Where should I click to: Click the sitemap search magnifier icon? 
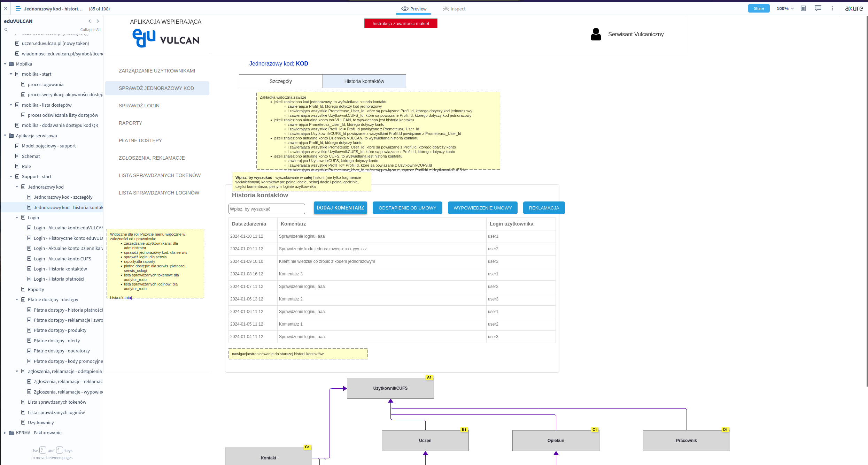[x=6, y=30]
